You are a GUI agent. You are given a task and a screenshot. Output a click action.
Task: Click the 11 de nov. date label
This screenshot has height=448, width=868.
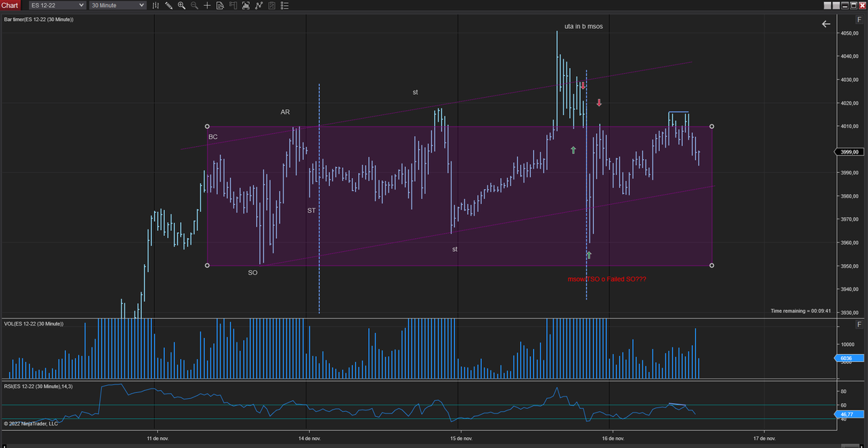point(157,439)
